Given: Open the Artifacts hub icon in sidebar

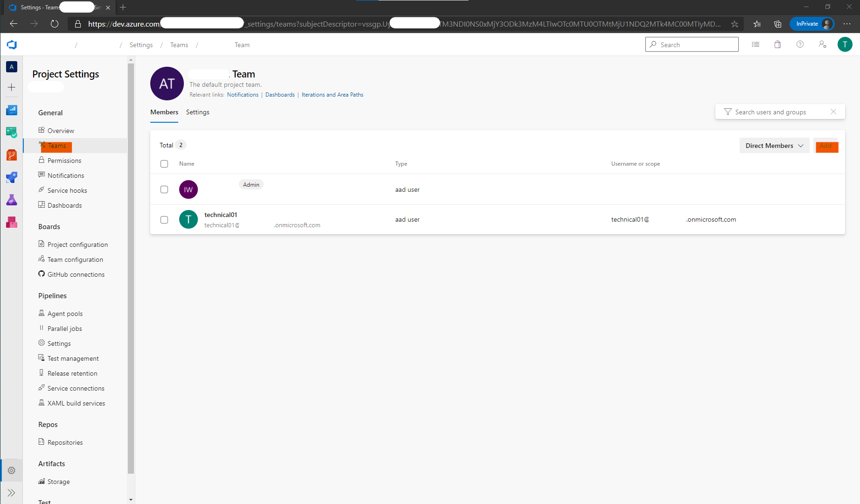Looking at the screenshot, I should pyautogui.click(x=12, y=222).
